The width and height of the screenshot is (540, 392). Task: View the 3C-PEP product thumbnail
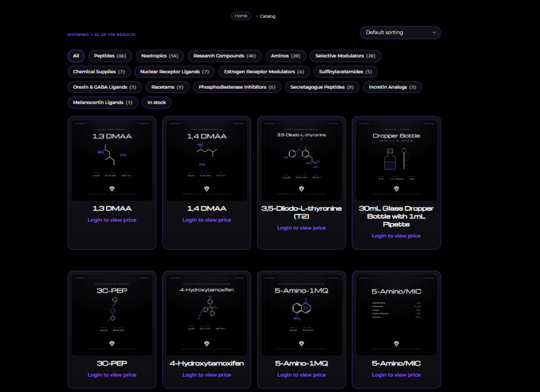[112, 315]
